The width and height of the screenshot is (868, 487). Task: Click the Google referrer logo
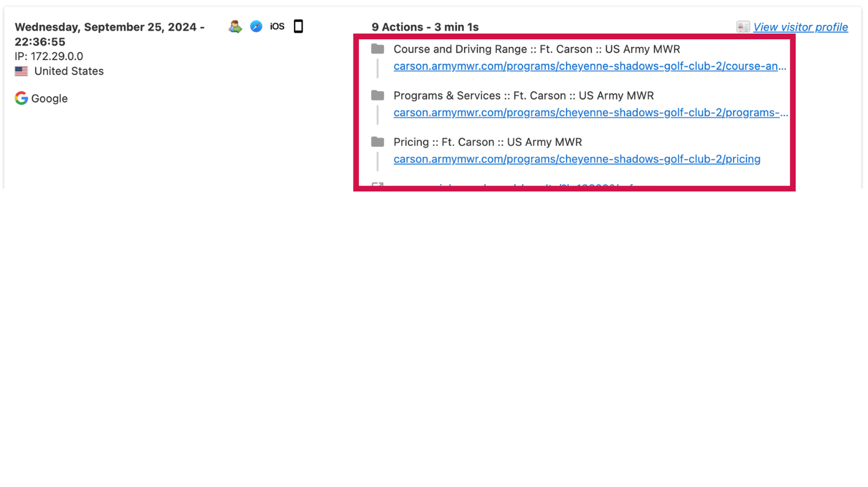[x=21, y=98]
